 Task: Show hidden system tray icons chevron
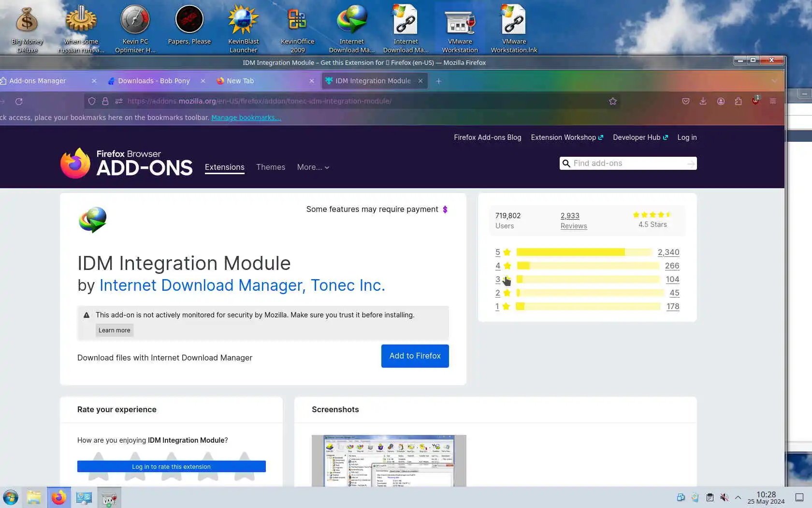point(738,497)
